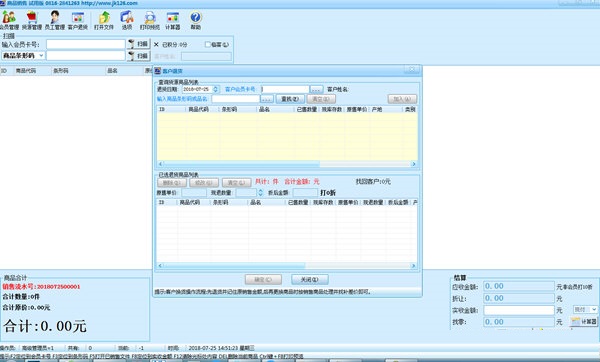600x362 pixels.
Task: Click right arrow of upper list horizontal scrollbar
Action: [x=414, y=164]
